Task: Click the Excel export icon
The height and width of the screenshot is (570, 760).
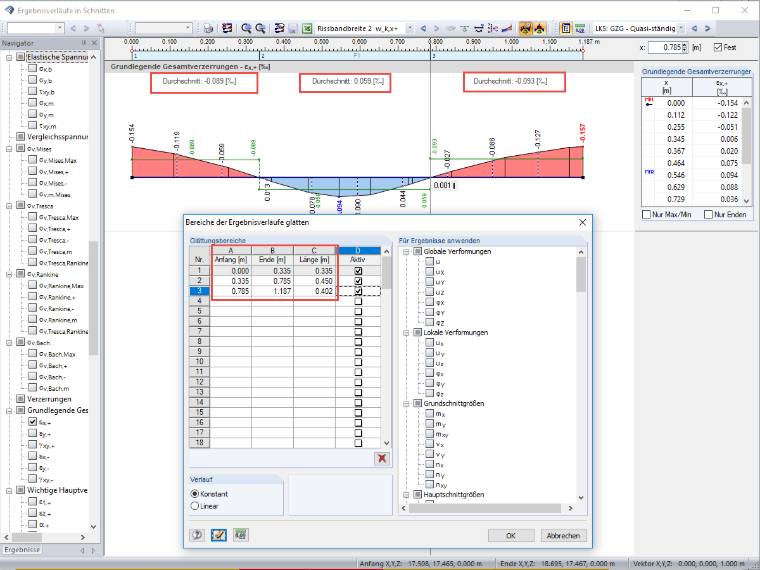Action: coord(307,29)
